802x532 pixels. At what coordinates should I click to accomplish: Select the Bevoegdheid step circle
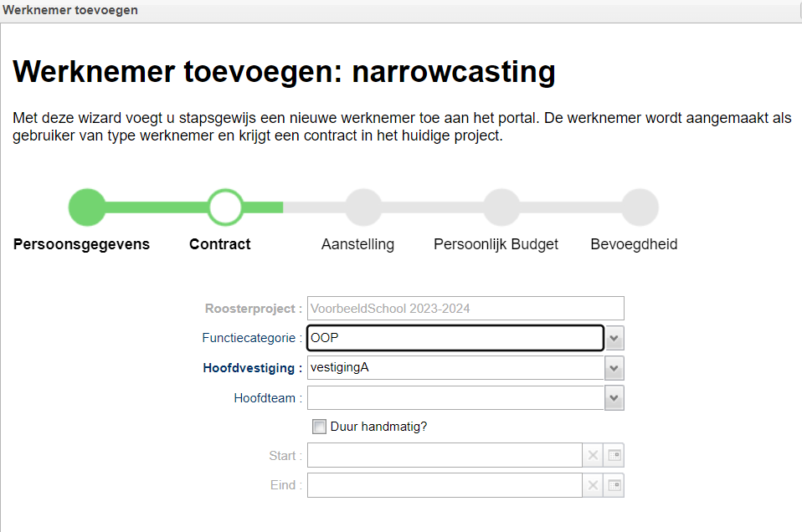tap(640, 207)
